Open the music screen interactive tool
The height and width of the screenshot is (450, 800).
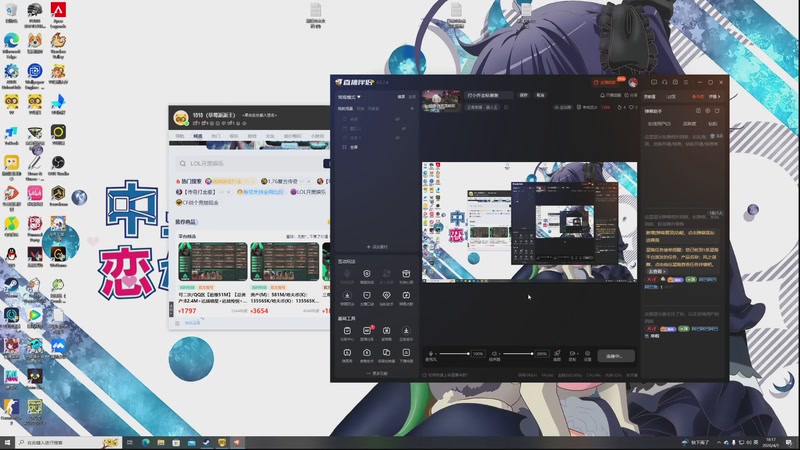406,297
